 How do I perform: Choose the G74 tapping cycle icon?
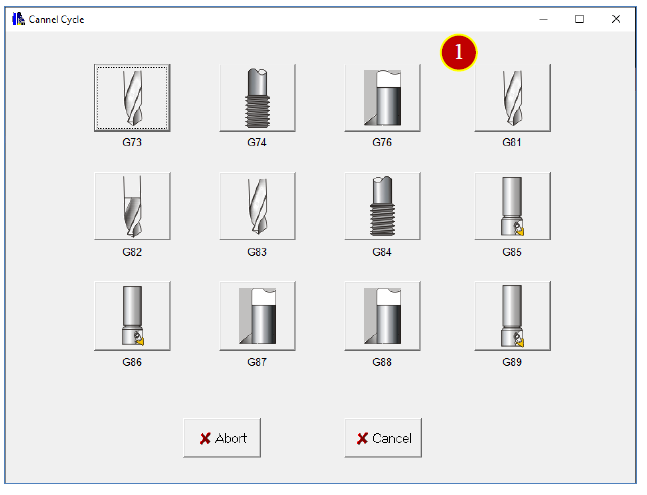[x=257, y=98]
